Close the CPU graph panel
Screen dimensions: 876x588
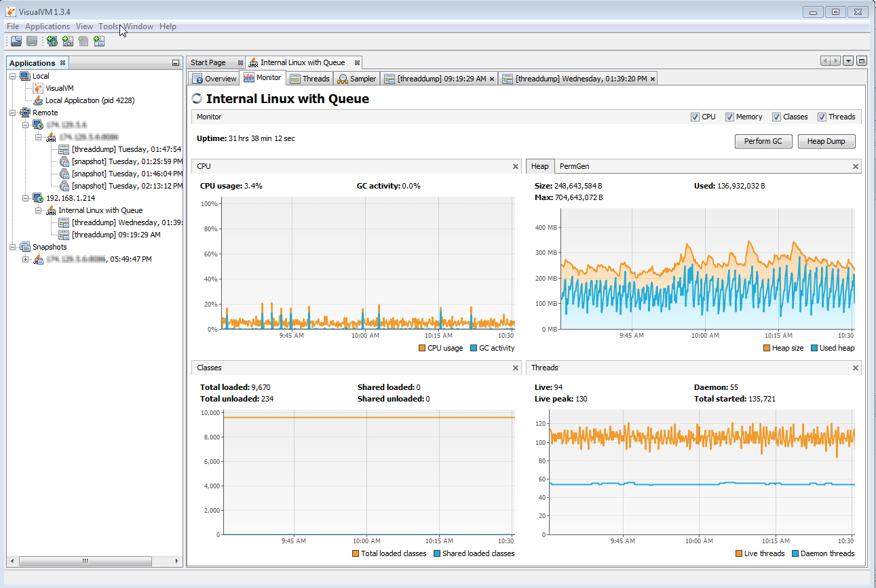[516, 166]
